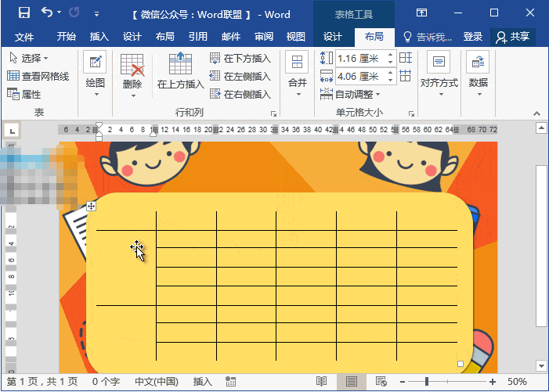Click the 登录 sign-in link
Image resolution: width=549 pixels, height=392 pixels.
[x=473, y=36]
